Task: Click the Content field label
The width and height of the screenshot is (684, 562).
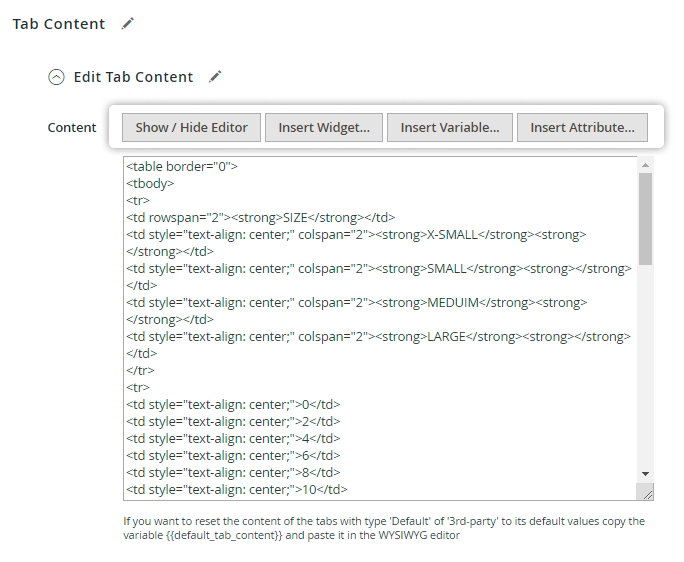Action: 72,128
